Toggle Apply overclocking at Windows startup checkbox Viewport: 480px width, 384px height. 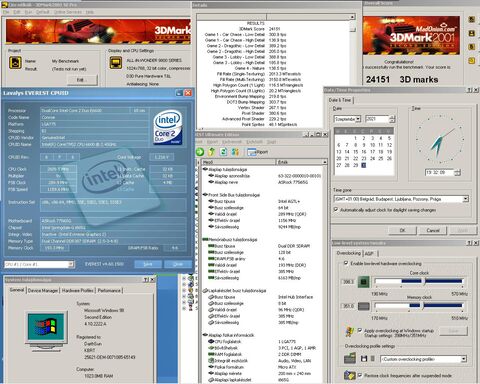click(x=360, y=330)
